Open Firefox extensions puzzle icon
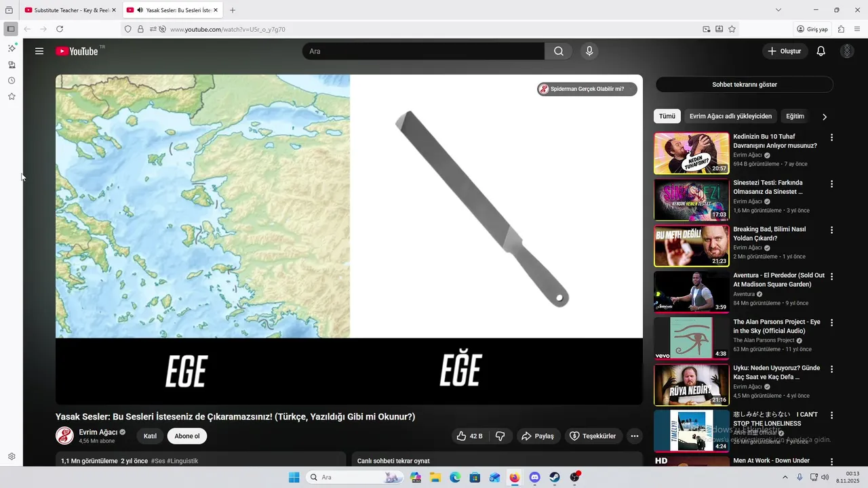 click(x=841, y=29)
